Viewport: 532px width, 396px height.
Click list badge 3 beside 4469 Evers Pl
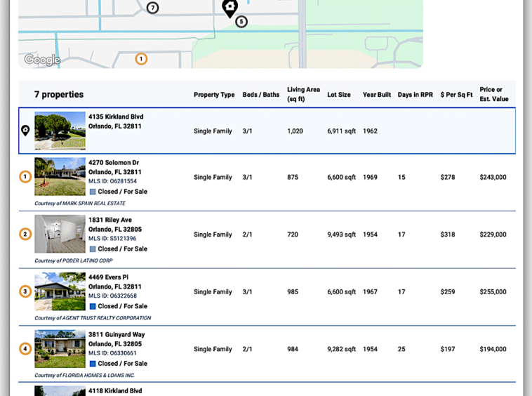[25, 291]
